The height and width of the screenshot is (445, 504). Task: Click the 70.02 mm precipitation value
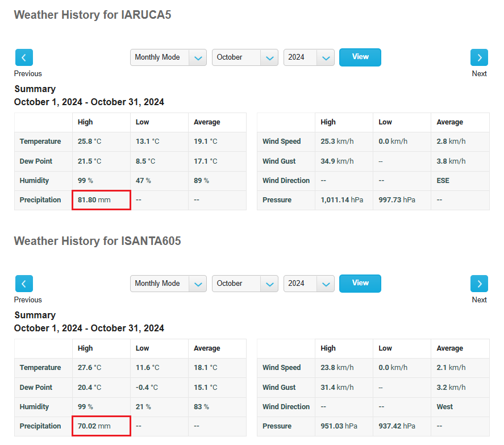click(x=94, y=426)
